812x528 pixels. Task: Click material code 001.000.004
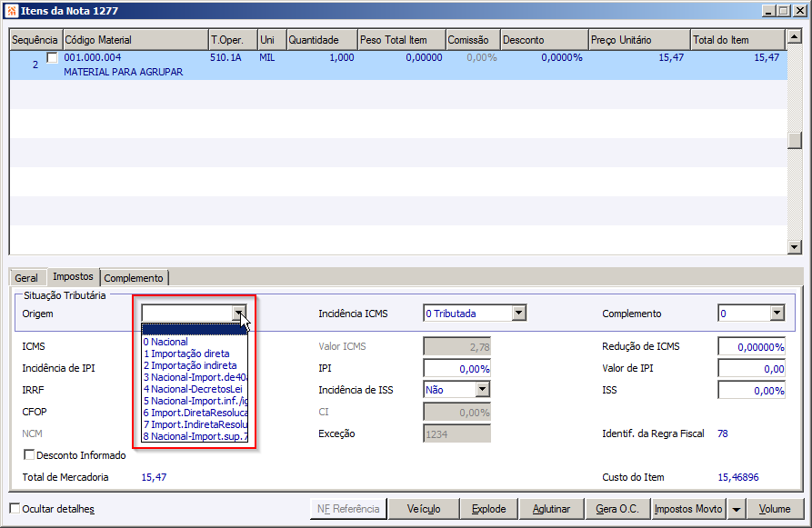point(93,57)
